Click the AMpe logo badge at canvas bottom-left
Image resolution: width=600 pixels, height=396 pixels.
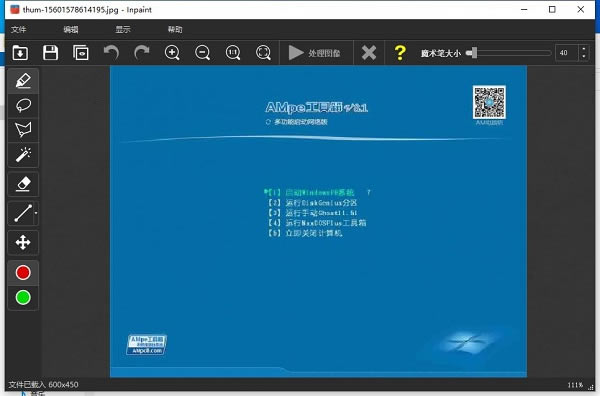click(147, 345)
